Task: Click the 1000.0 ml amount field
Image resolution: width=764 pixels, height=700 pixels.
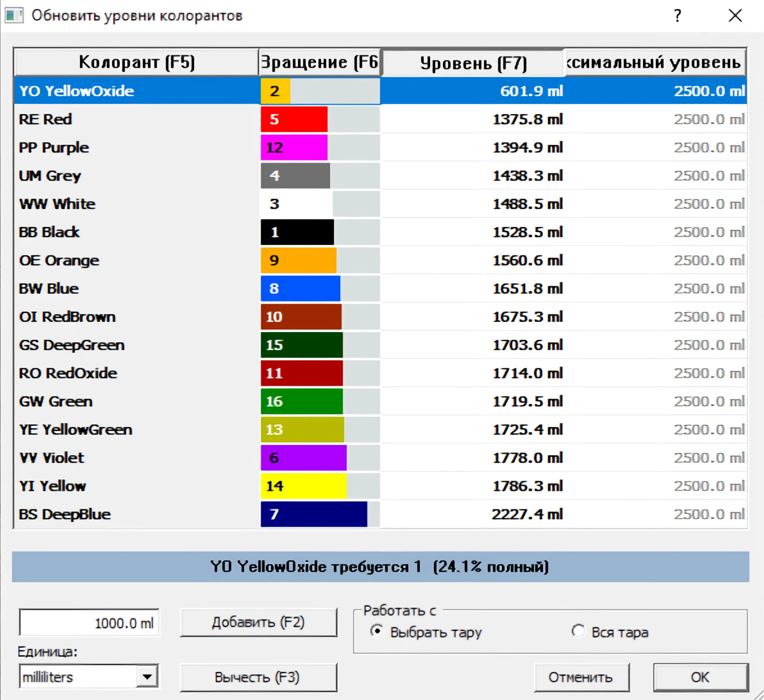Action: tap(89, 623)
